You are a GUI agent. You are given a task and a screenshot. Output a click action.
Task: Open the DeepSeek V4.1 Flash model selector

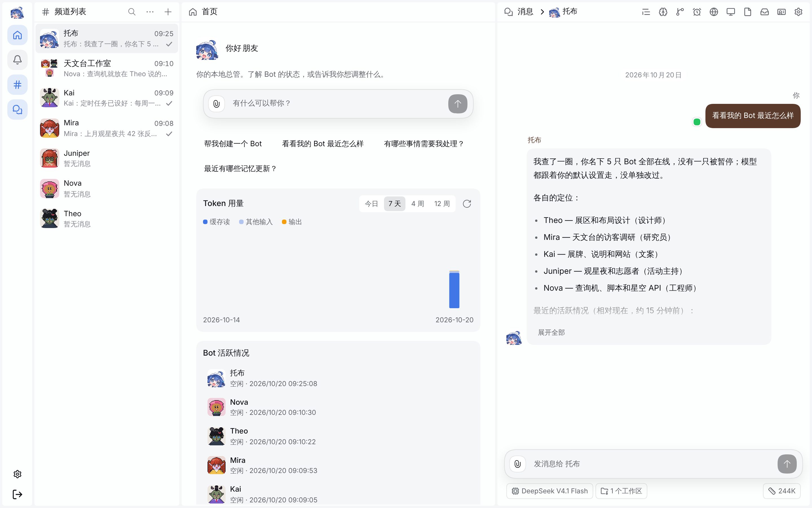(x=550, y=491)
